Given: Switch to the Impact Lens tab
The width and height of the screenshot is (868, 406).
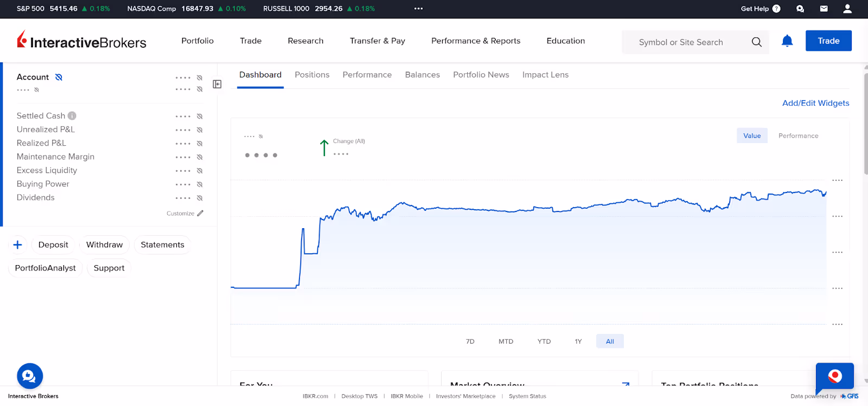Looking at the screenshot, I should point(545,75).
